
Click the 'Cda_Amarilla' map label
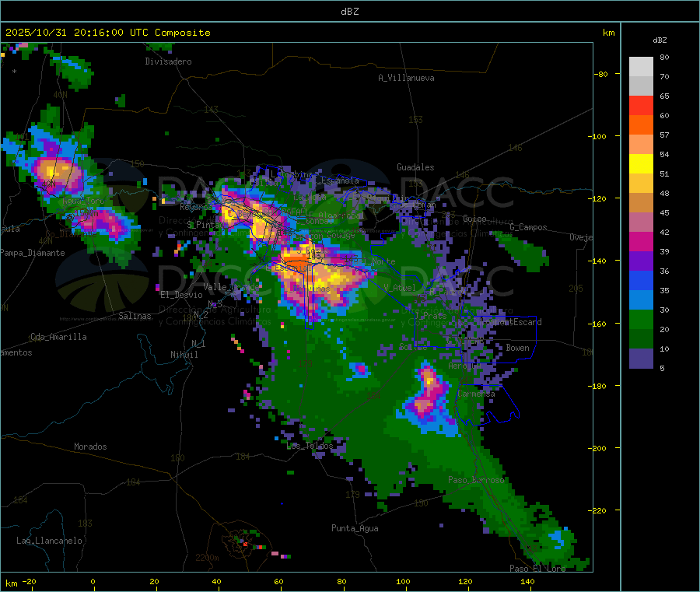58,337
